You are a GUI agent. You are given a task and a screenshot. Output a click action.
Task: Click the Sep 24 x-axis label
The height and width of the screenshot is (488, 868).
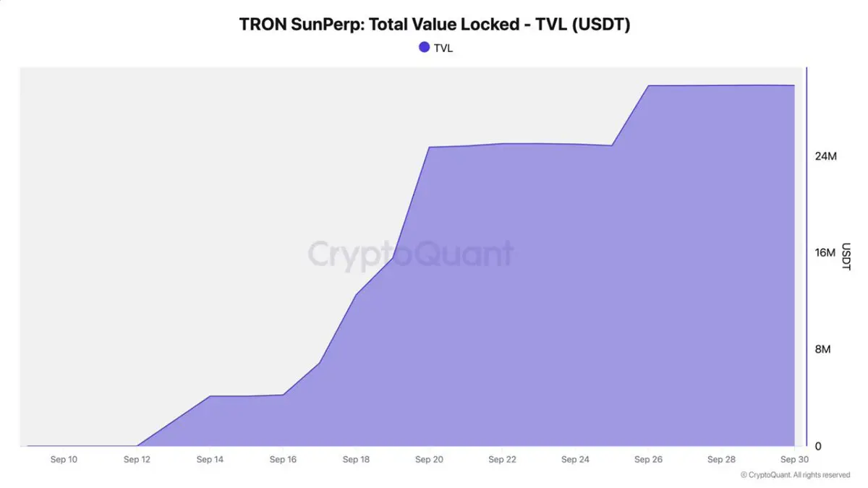tap(575, 459)
